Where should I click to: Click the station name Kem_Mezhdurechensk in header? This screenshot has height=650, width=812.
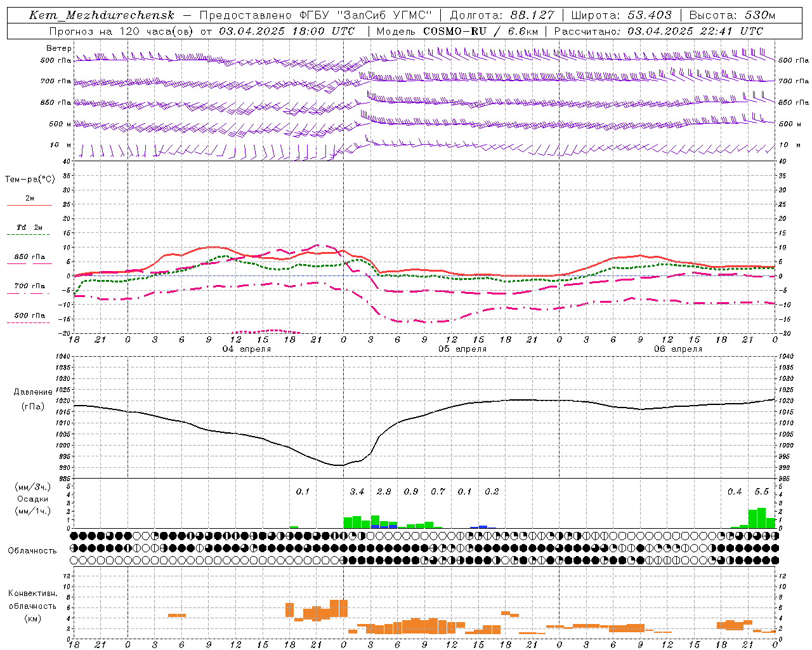101,15
